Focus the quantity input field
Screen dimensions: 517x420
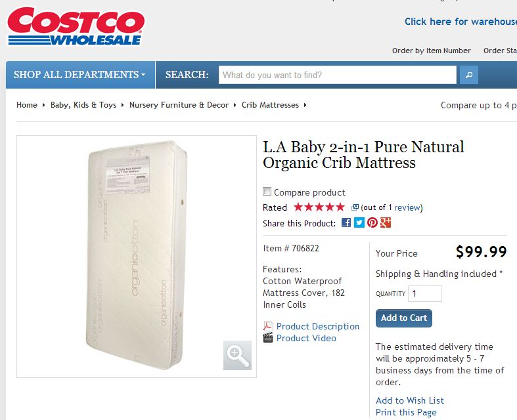tap(424, 293)
